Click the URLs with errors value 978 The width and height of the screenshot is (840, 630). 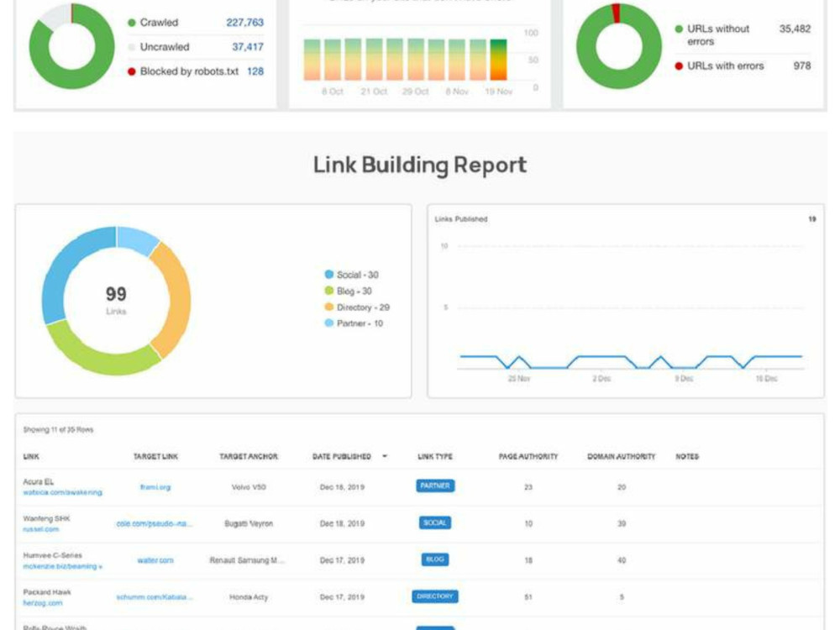tap(802, 66)
